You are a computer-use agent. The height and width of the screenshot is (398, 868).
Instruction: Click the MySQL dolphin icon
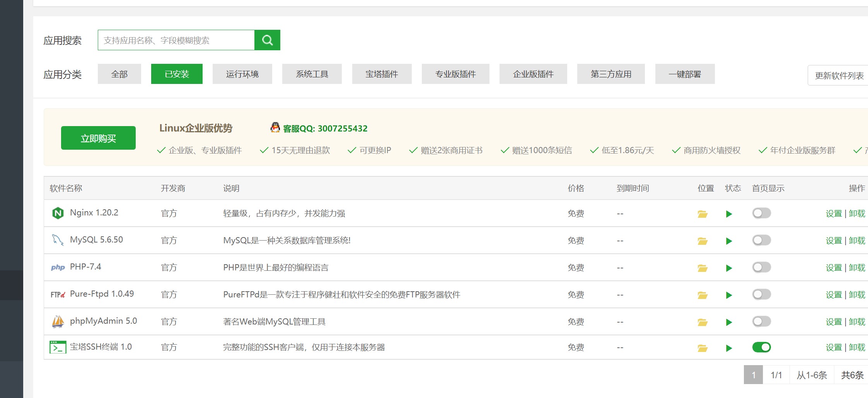pos(58,240)
